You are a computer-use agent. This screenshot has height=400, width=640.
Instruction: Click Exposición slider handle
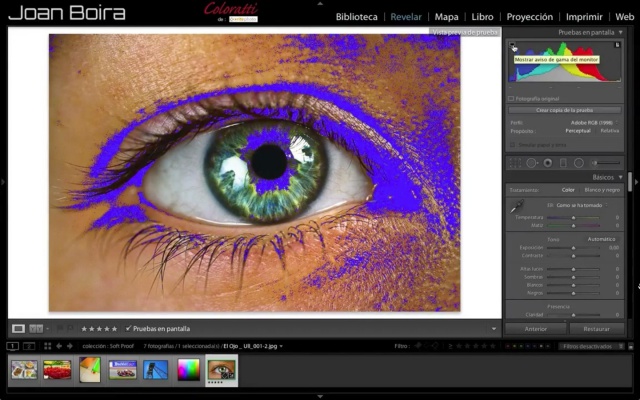(573, 248)
